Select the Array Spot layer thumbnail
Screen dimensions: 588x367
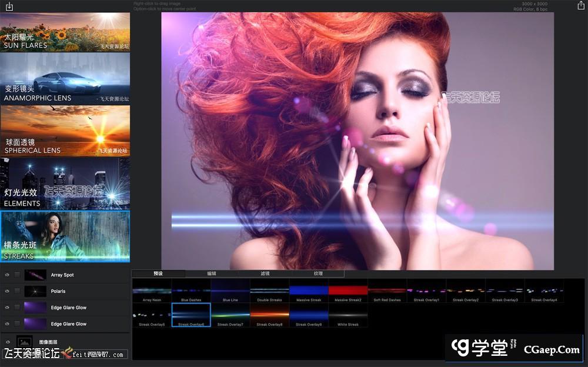[35, 275]
